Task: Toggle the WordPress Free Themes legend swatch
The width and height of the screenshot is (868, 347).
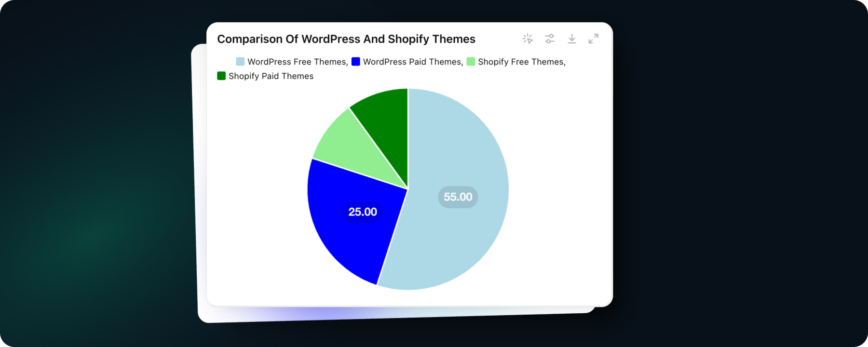Action: tap(240, 62)
